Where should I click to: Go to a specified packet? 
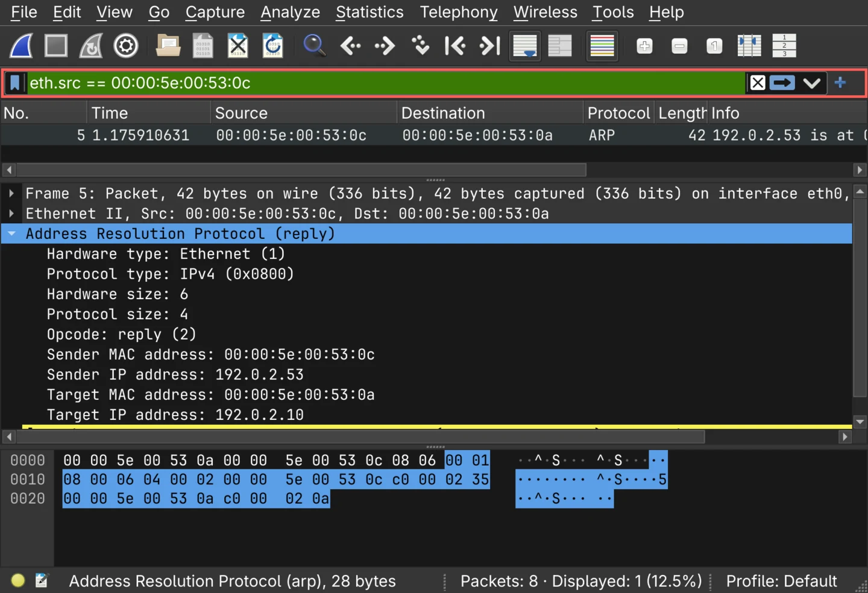coord(420,46)
